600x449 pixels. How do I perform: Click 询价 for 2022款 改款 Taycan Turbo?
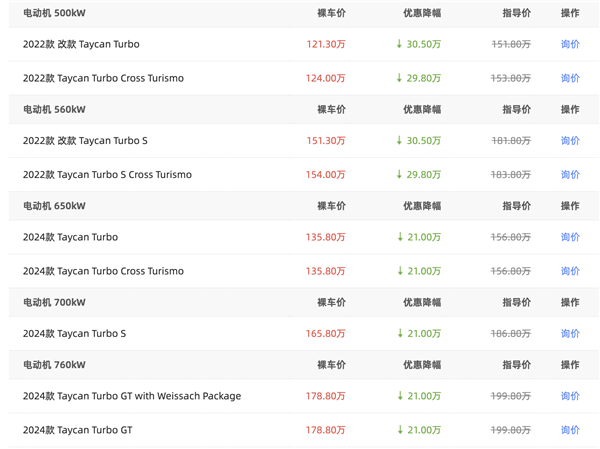(570, 44)
